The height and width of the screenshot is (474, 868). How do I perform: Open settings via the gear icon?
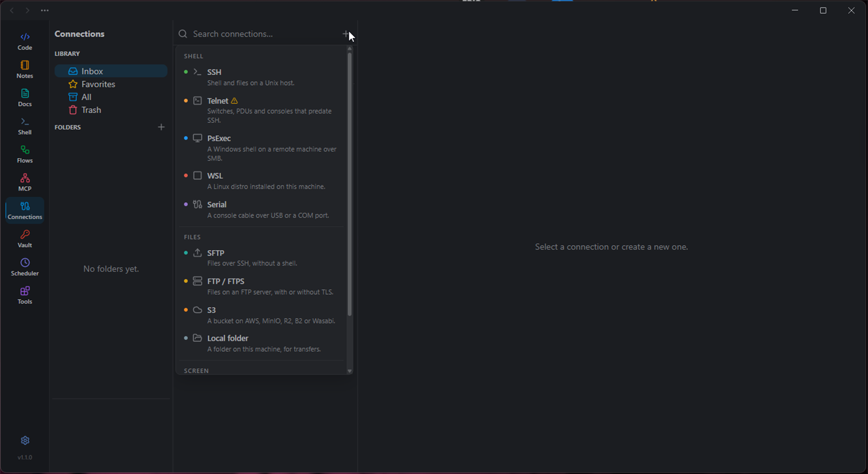[x=25, y=440]
